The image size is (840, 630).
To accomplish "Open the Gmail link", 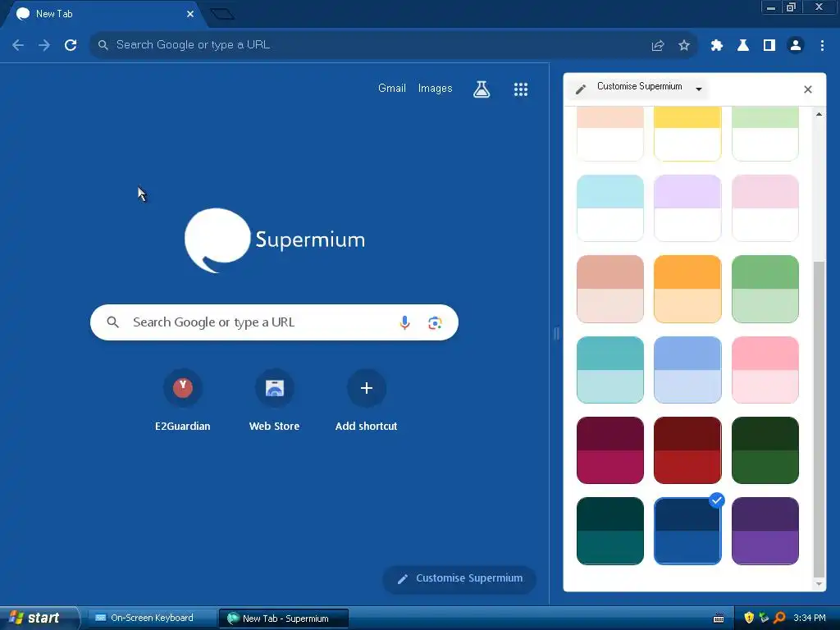I will 391,88.
